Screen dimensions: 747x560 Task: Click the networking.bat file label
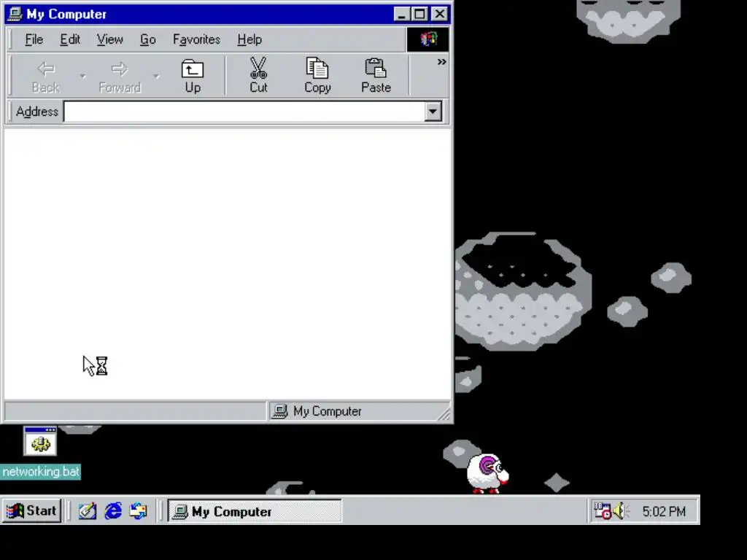41,472
